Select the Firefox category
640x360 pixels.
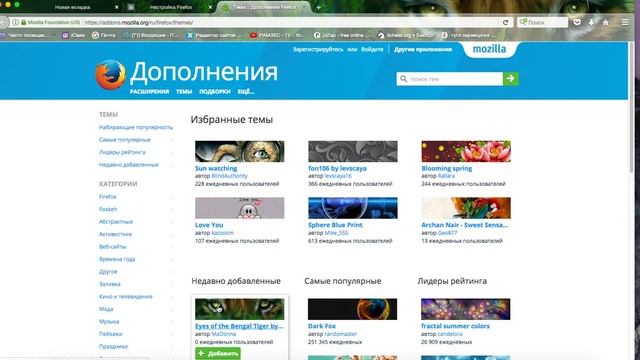(108, 197)
